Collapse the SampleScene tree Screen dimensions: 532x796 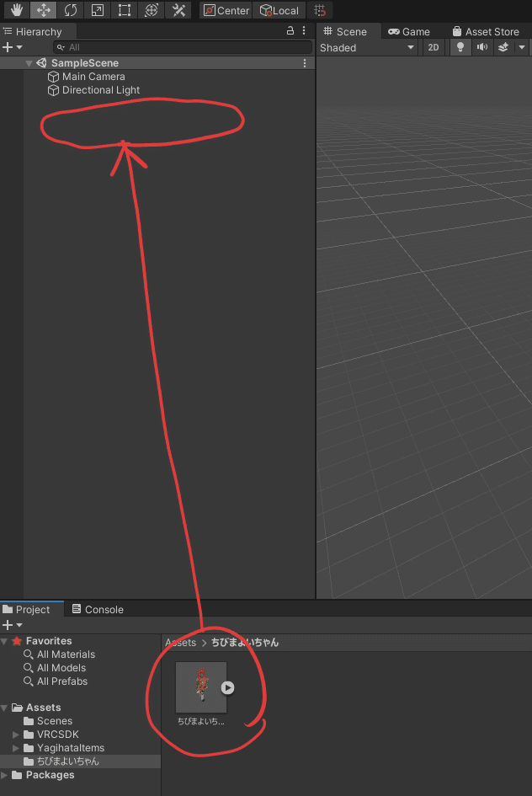click(29, 63)
